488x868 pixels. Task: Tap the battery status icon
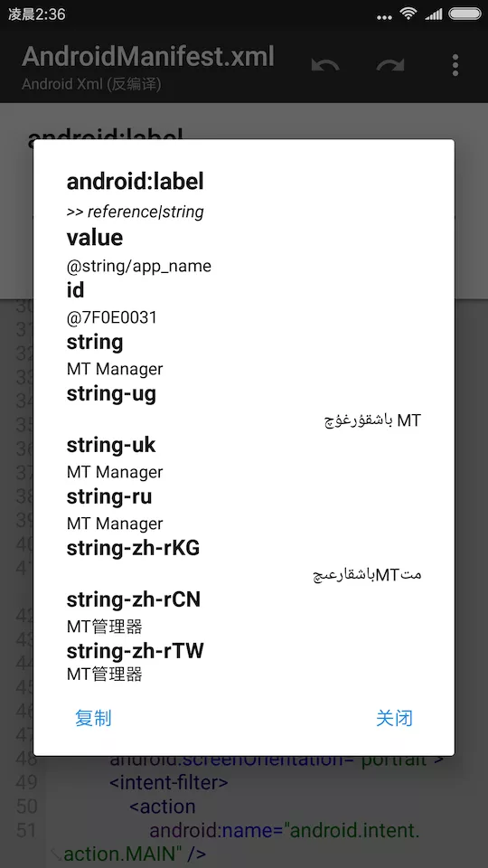(465, 14)
